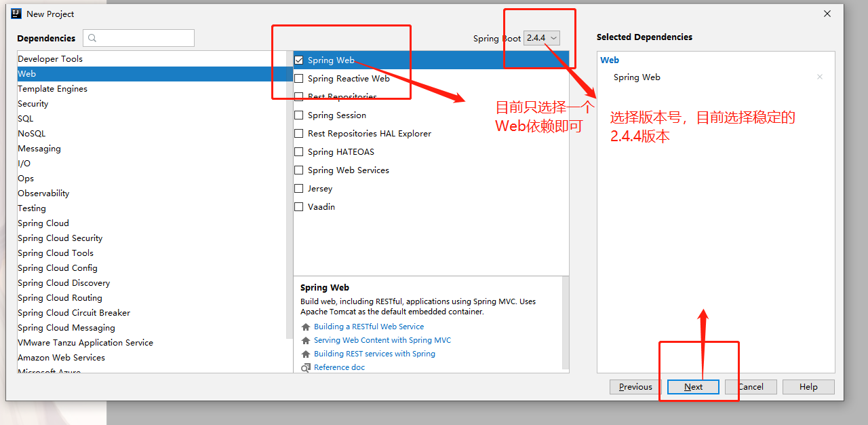This screenshot has width=868, height=425.
Task: Tick the Rest Repositories checkbox
Action: tap(298, 96)
